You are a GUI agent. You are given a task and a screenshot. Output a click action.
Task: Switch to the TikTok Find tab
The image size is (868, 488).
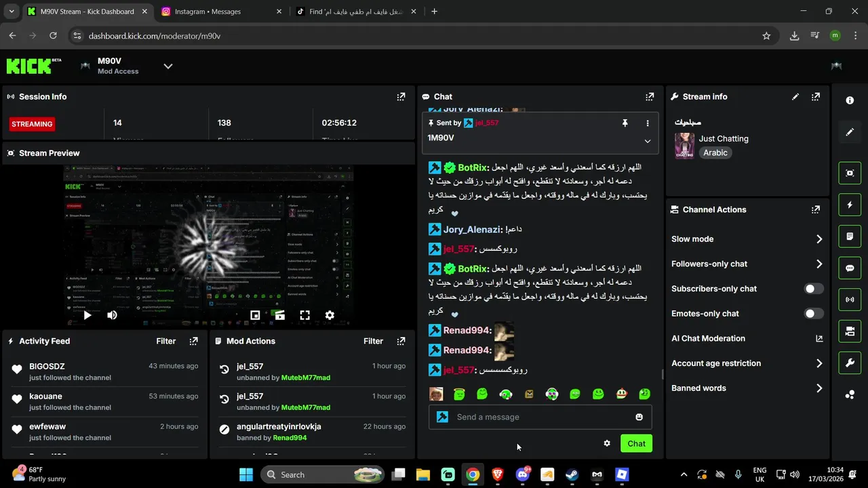tap(356, 12)
